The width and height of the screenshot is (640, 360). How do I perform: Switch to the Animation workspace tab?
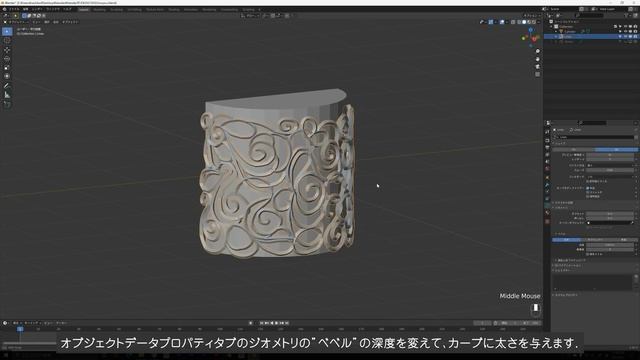[191, 9]
